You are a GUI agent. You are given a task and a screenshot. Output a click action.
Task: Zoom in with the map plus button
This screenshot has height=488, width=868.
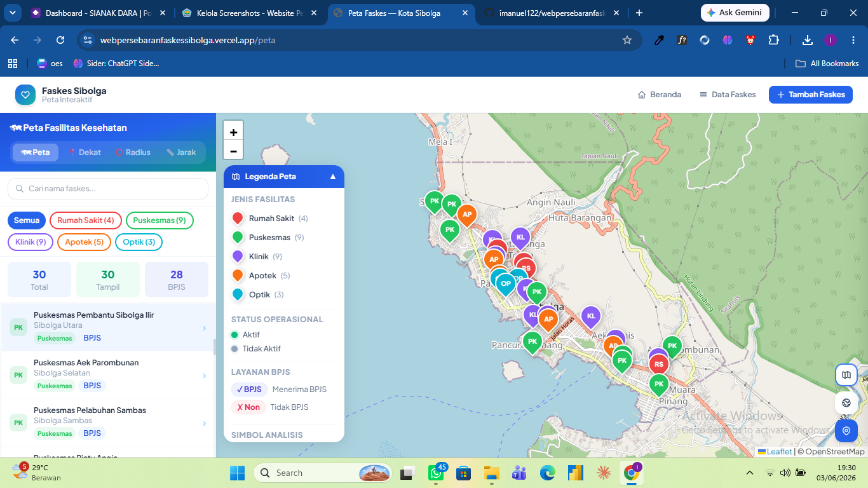coord(233,132)
